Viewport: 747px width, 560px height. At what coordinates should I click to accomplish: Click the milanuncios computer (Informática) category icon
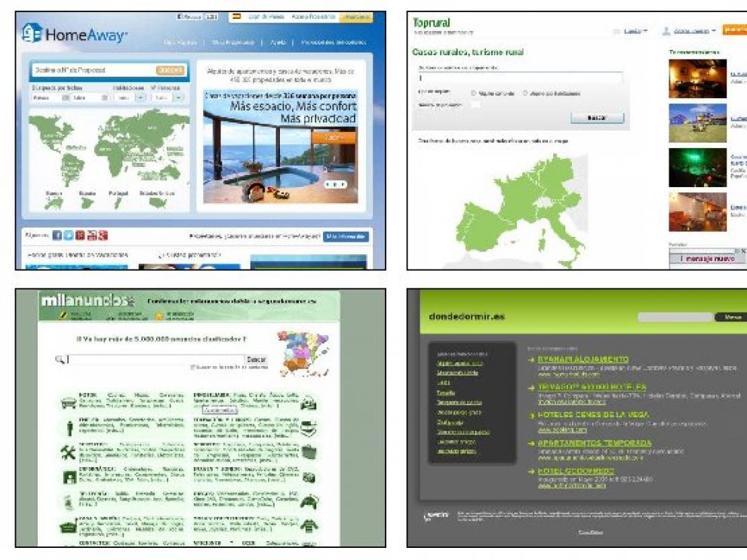pos(69,477)
